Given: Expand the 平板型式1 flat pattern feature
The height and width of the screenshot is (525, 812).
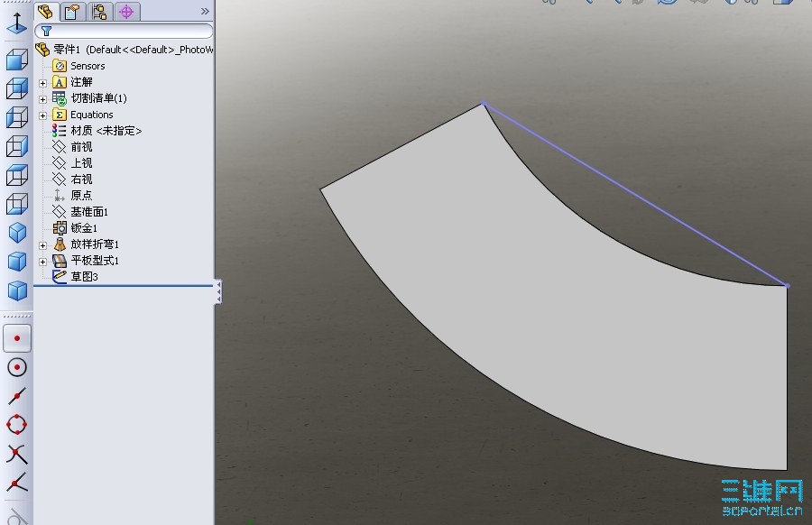Looking at the screenshot, I should click(43, 262).
